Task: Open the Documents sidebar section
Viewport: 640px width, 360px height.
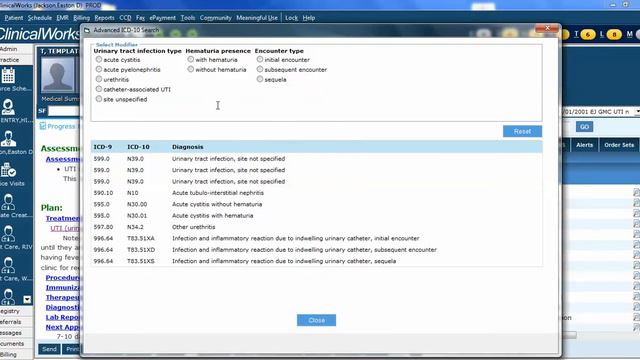Action: pos(16,344)
